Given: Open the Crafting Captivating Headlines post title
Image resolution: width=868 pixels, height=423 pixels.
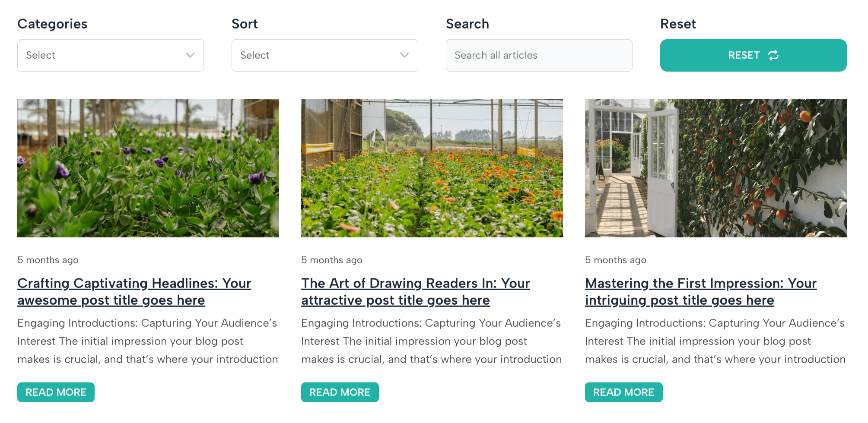Looking at the screenshot, I should click(134, 292).
